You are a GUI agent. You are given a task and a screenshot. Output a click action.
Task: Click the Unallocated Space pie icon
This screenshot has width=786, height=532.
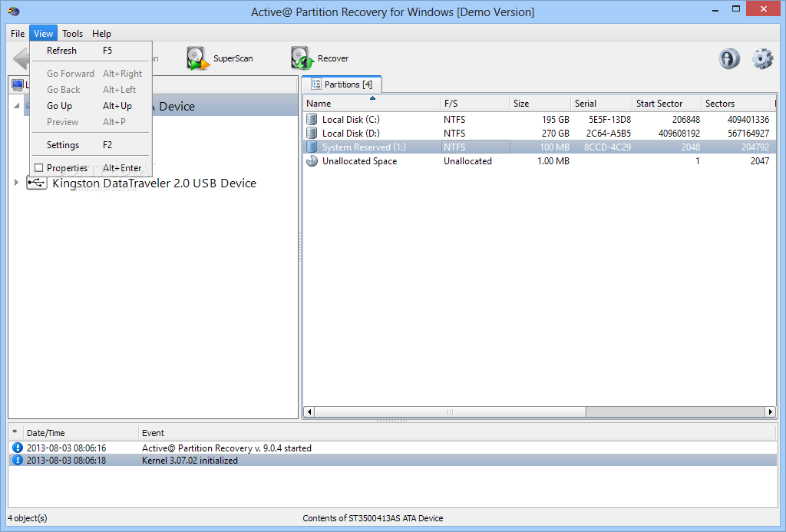click(312, 161)
